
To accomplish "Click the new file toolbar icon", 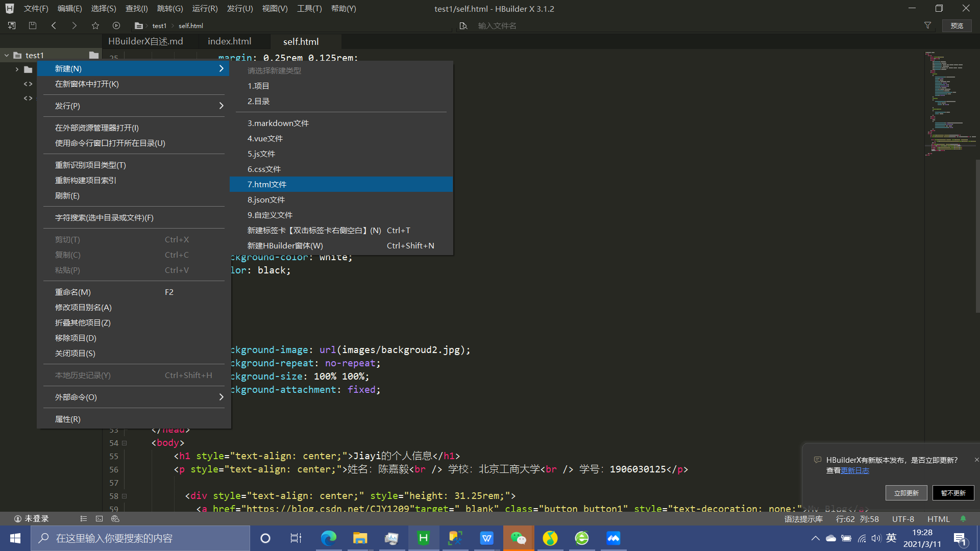I will pos(12,26).
